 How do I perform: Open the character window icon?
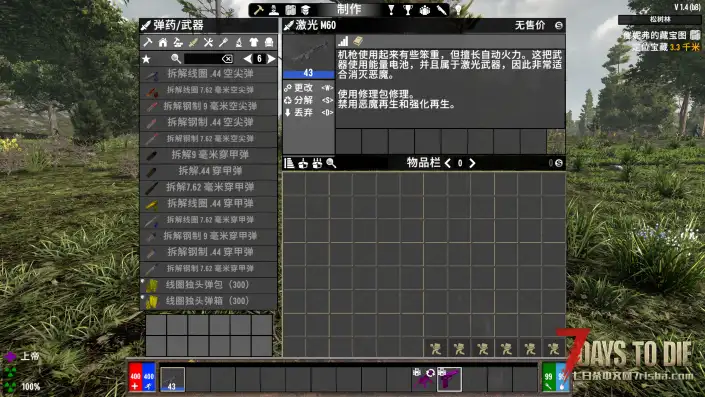(x=274, y=10)
